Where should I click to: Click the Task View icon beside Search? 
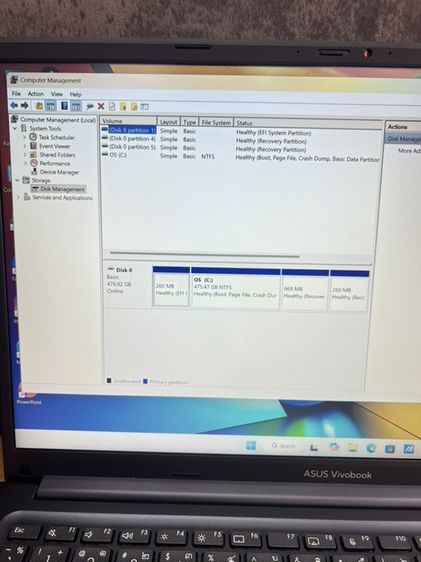314,447
